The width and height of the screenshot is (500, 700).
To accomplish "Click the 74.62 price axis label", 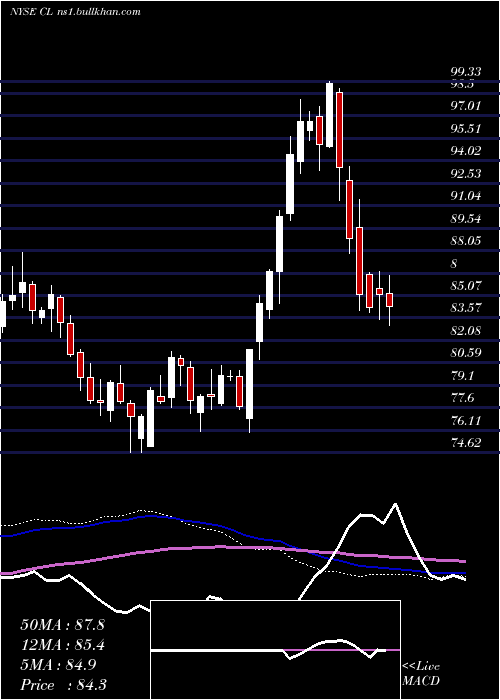I will click(x=466, y=443).
